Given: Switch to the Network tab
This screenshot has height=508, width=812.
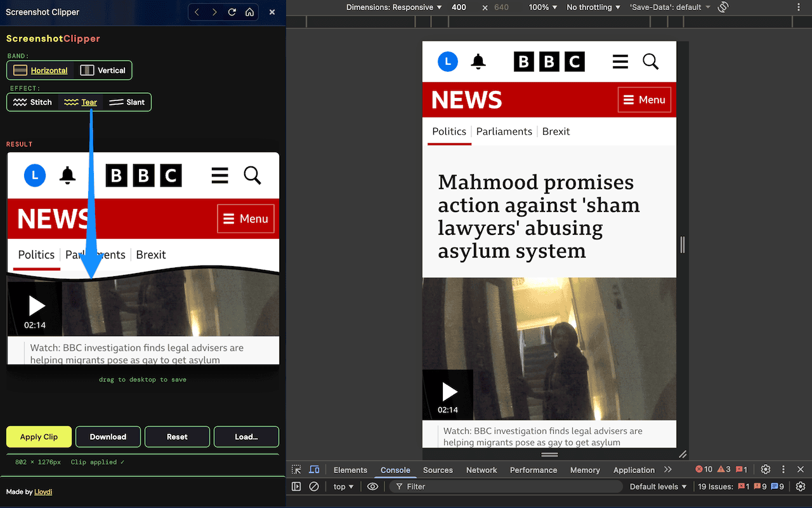Looking at the screenshot, I should tap(481, 470).
